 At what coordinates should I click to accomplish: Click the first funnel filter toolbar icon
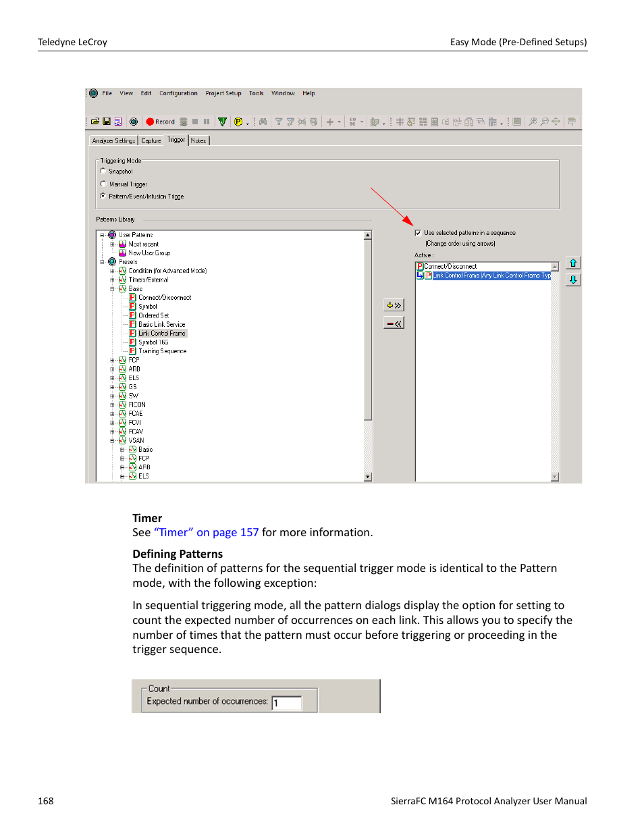(278, 122)
